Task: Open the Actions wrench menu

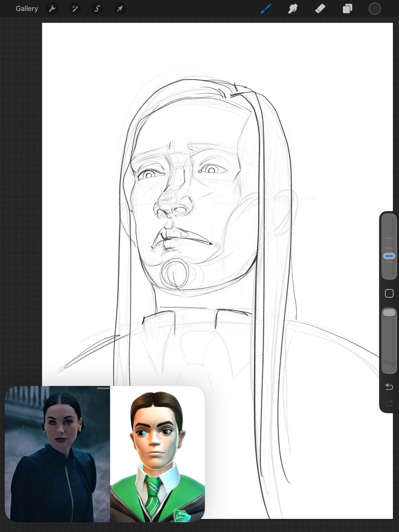Action: [52, 8]
